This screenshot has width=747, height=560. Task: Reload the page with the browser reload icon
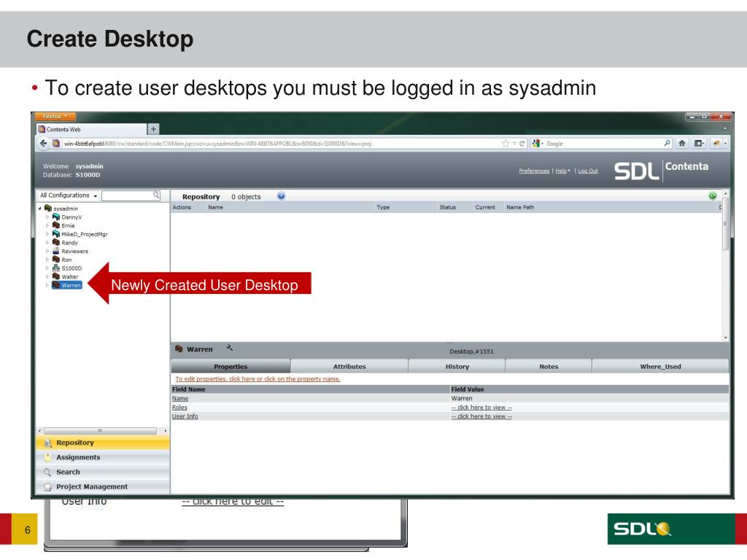click(x=522, y=144)
